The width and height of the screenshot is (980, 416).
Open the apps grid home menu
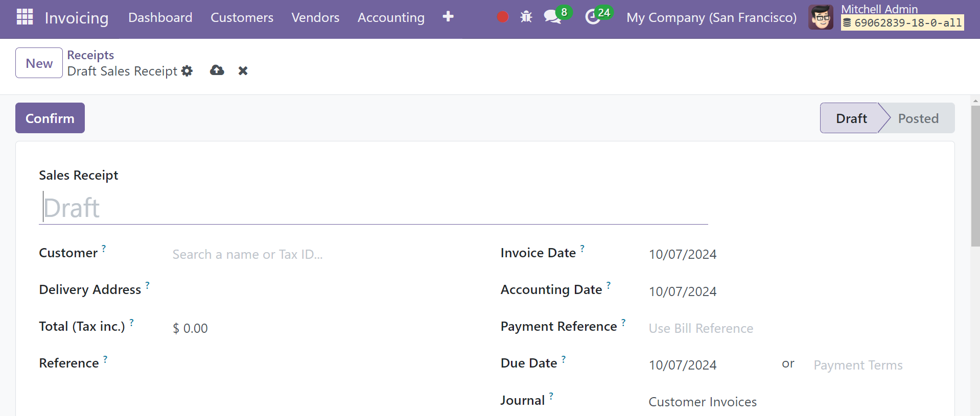(25, 17)
